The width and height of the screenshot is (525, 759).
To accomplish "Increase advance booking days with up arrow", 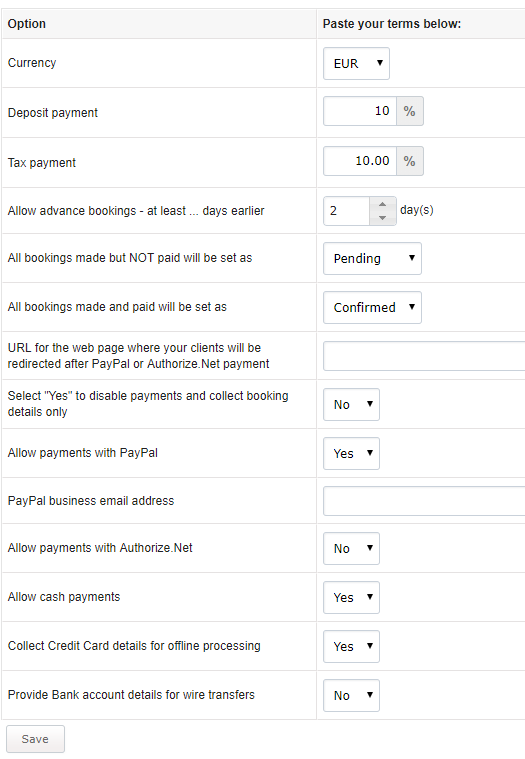I will 383,204.
